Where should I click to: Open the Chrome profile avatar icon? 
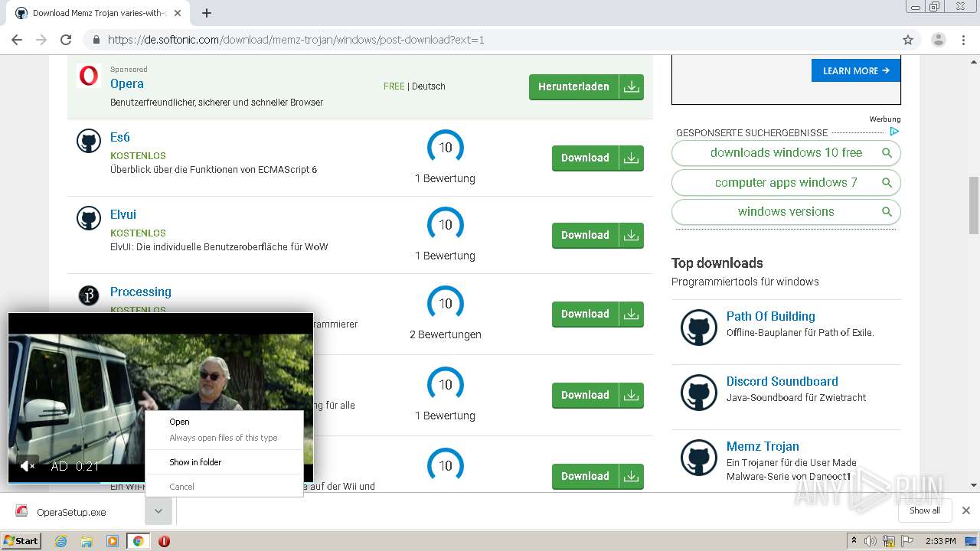(938, 40)
